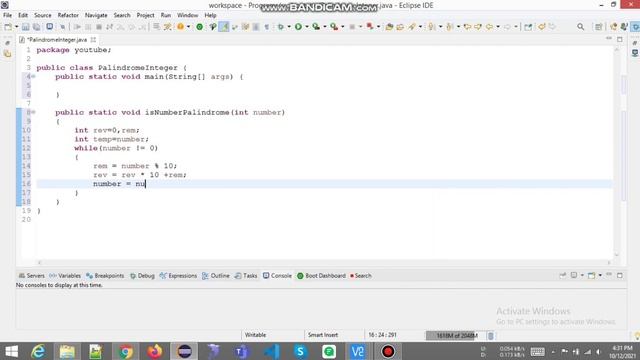Open Microsoft Teams from the taskbar
The width and height of the screenshot is (640, 360).
click(241, 351)
